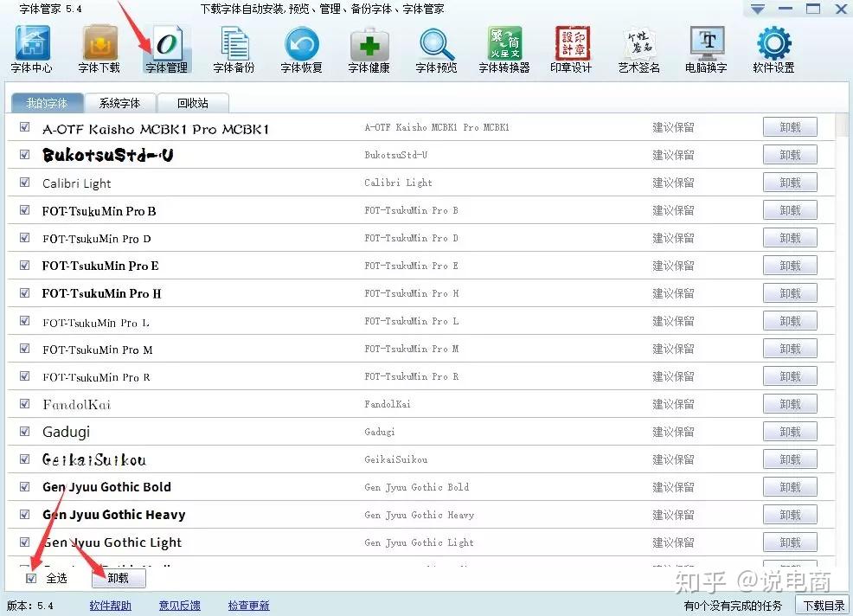Click the 有0个没有完成的任务 status text
This screenshot has width=853, height=616.
tap(733, 606)
